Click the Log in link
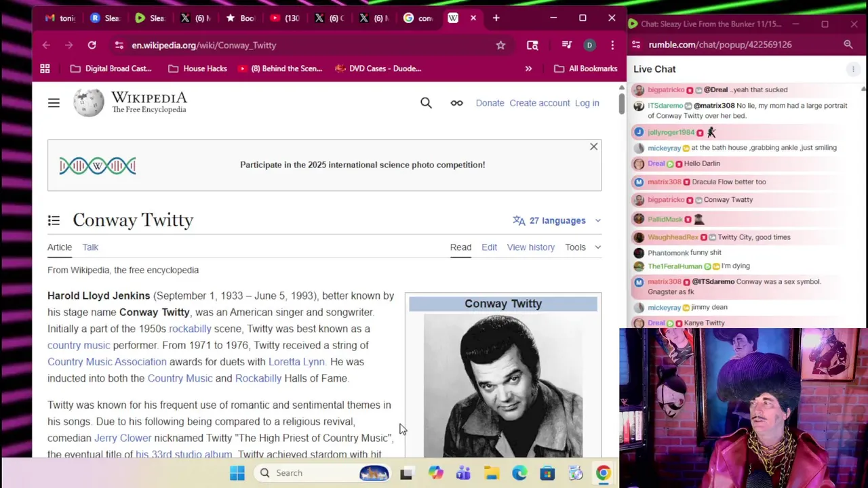Viewport: 868px width, 488px height. pos(587,103)
